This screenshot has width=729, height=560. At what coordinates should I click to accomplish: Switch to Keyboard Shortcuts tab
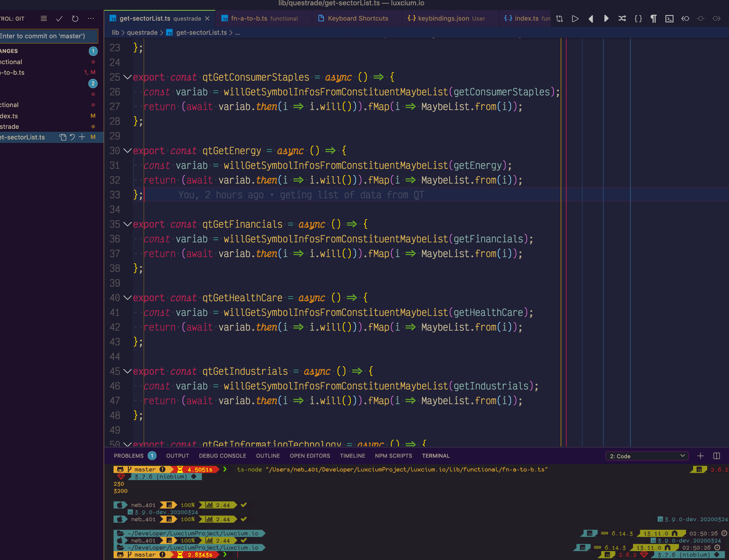tap(358, 19)
